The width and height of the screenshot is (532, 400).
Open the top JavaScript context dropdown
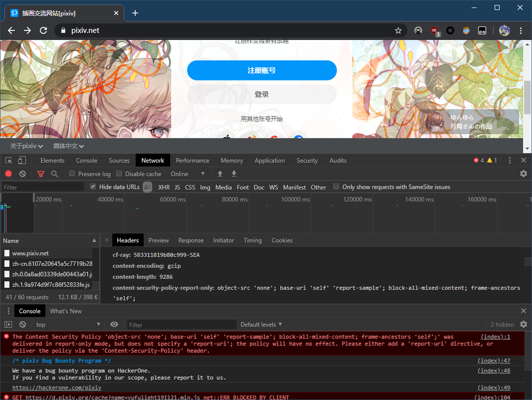point(68,324)
